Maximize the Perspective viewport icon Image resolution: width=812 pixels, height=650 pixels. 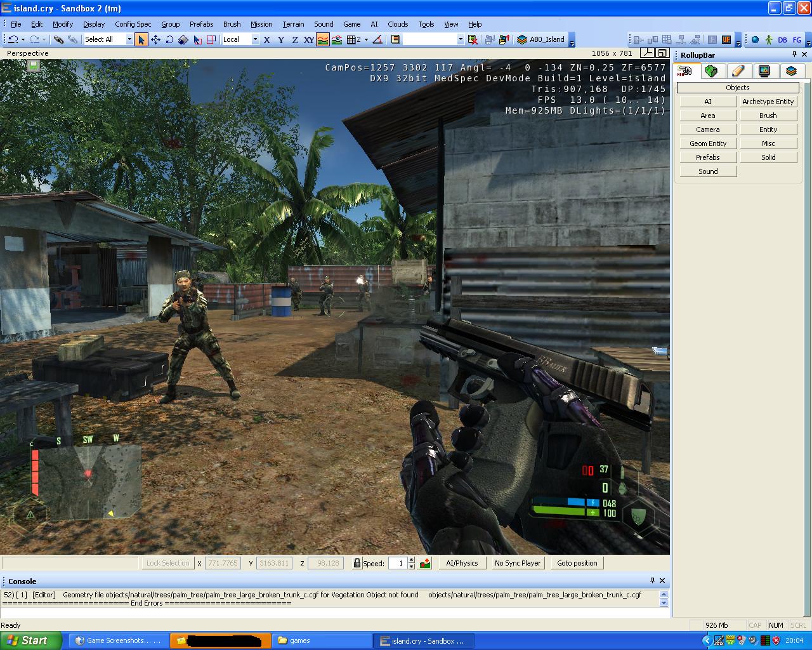[x=662, y=53]
